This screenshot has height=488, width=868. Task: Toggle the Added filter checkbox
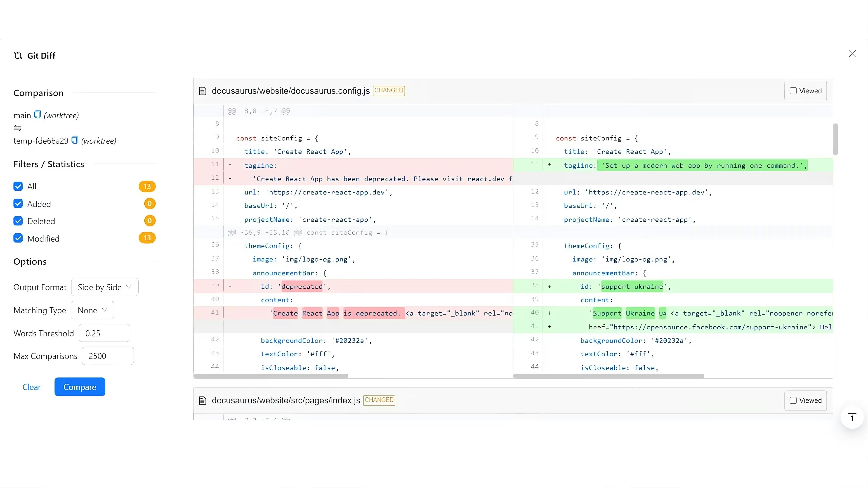point(18,204)
